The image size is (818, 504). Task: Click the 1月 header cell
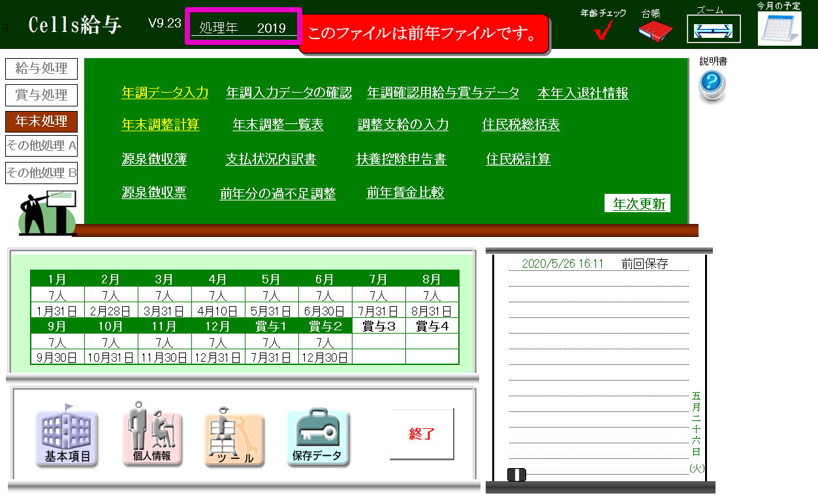(57, 279)
